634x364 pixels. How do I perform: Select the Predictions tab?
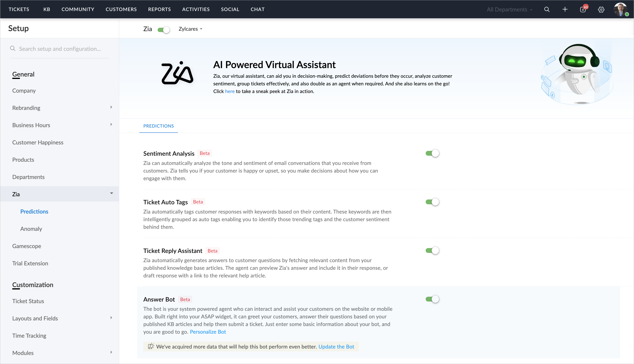coord(158,126)
